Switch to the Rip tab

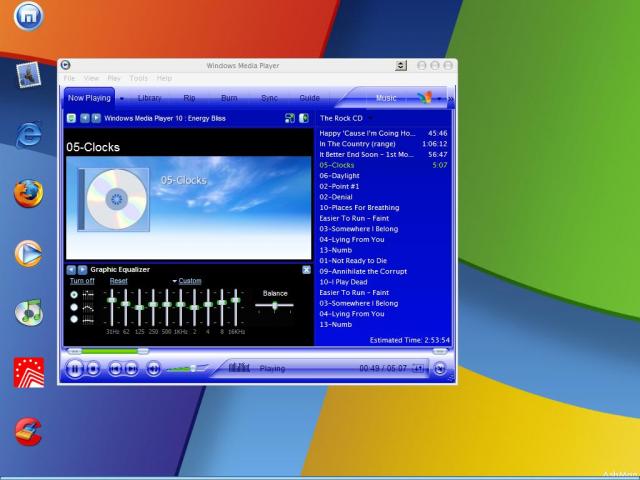point(189,98)
